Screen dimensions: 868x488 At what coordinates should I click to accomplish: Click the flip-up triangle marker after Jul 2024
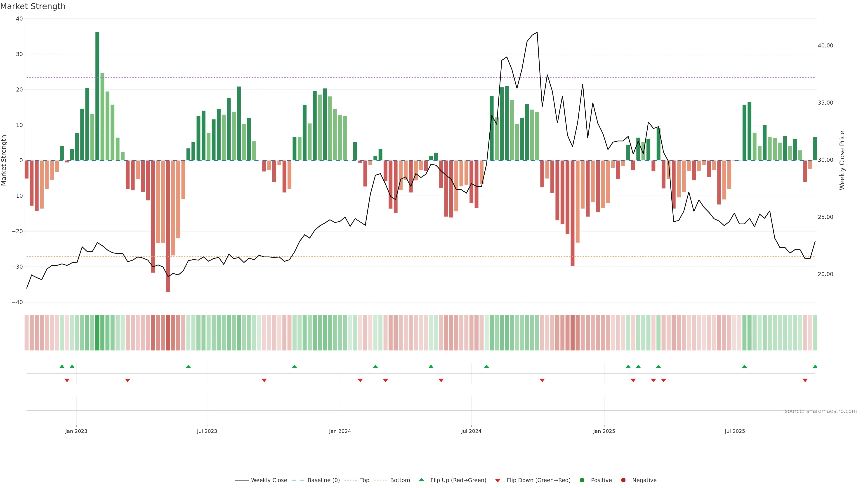click(486, 366)
